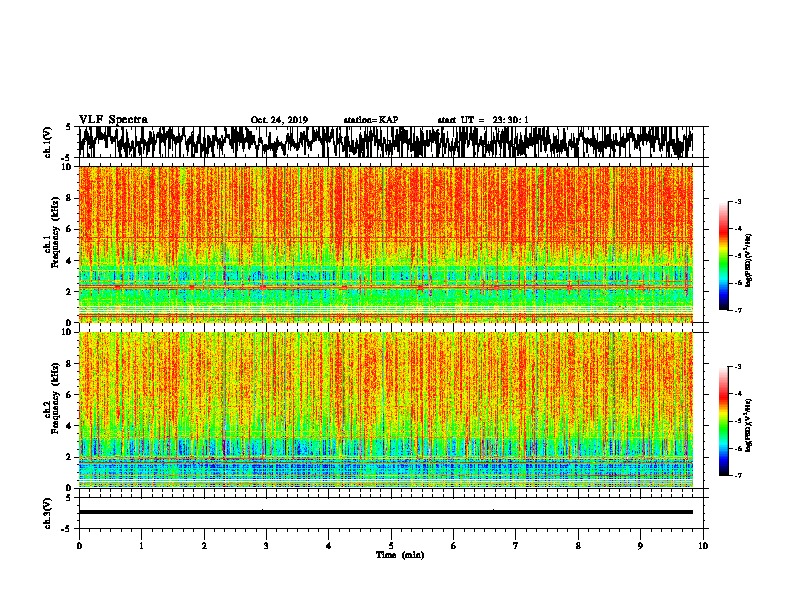The height and width of the screenshot is (612, 792).
Task: Click the "Time (min)" axis label
Action: [x=400, y=555]
